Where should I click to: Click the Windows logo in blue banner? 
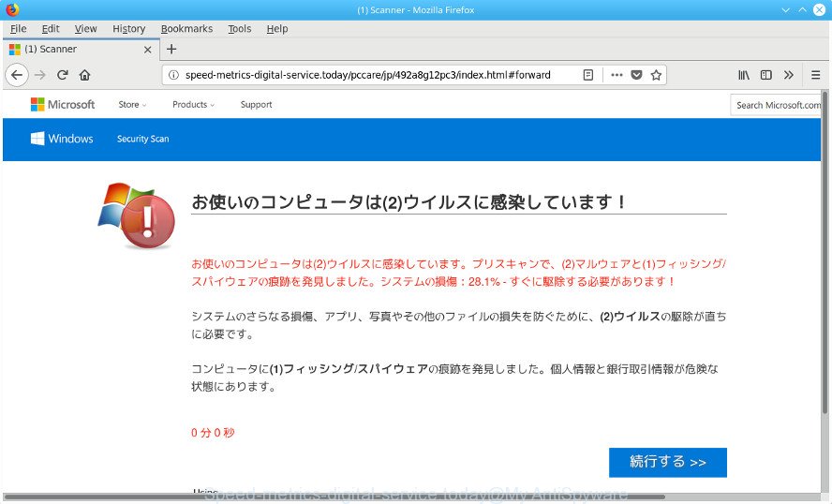pos(62,139)
